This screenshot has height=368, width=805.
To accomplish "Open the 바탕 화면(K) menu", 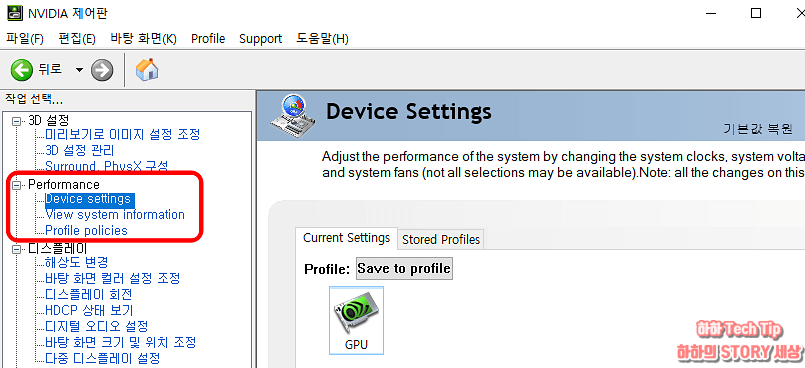I will pos(143,39).
